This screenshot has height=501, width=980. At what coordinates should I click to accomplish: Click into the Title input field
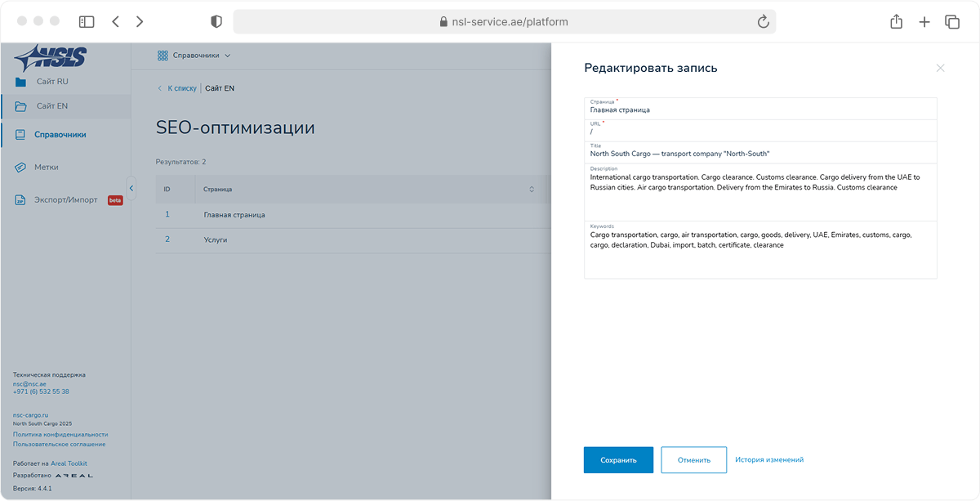759,154
